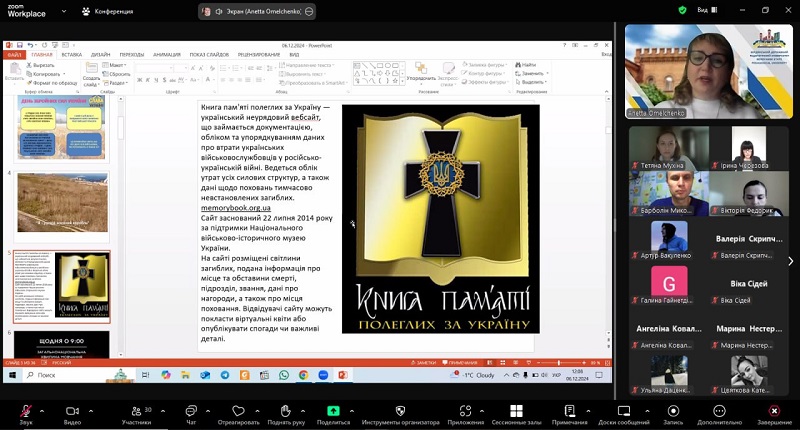800x430 pixels.
Task: Click screen share options circle in Экран banner
Action: click(x=309, y=11)
